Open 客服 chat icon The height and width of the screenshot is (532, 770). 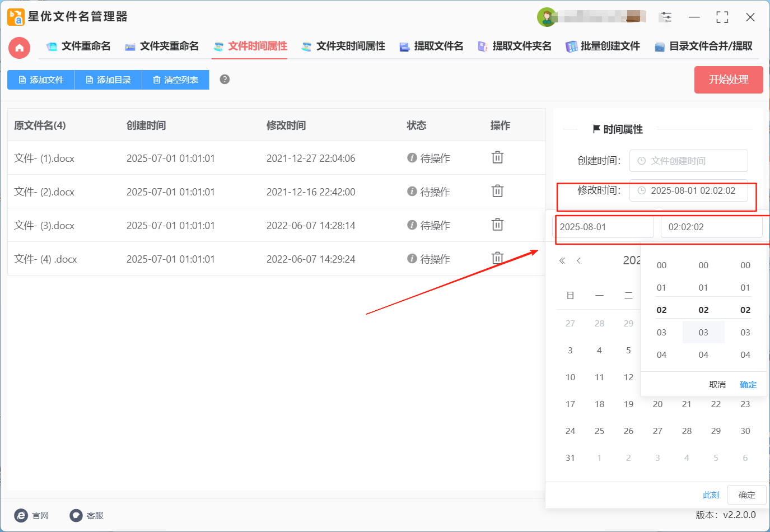click(x=76, y=515)
